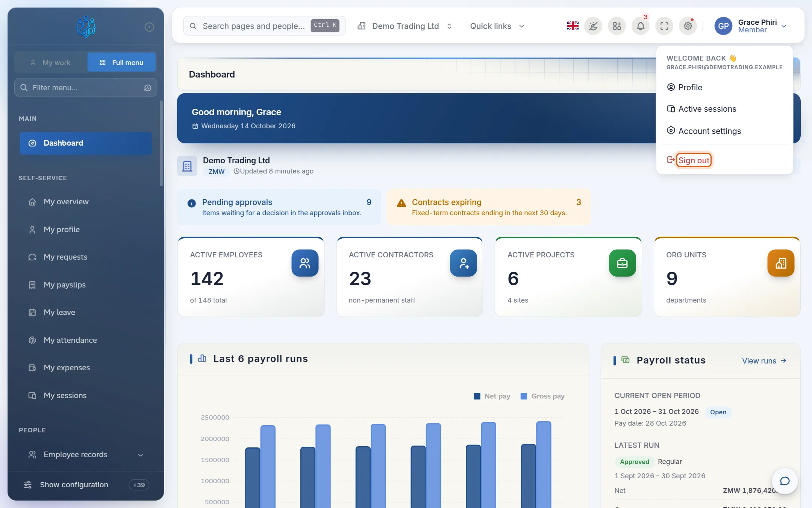Open My attendance in sidebar
This screenshot has height=508, width=812.
[86, 340]
